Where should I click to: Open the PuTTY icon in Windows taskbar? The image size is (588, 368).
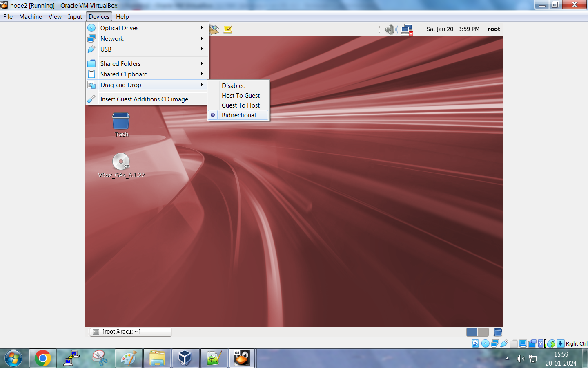coord(71,359)
